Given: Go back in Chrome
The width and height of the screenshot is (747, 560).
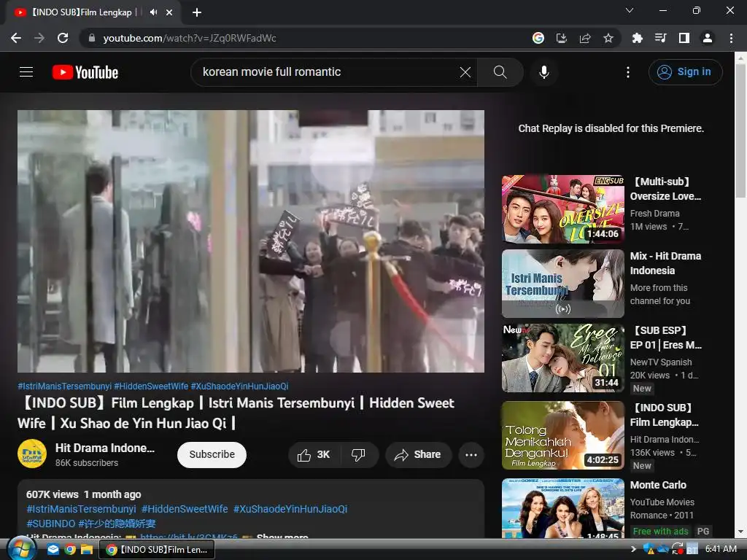Looking at the screenshot, I should [x=16, y=38].
